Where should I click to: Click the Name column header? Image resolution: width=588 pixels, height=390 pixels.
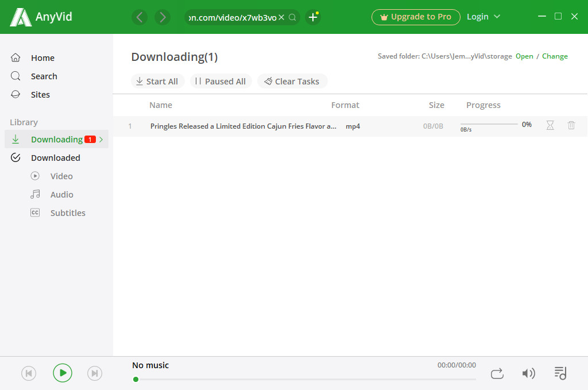(161, 105)
